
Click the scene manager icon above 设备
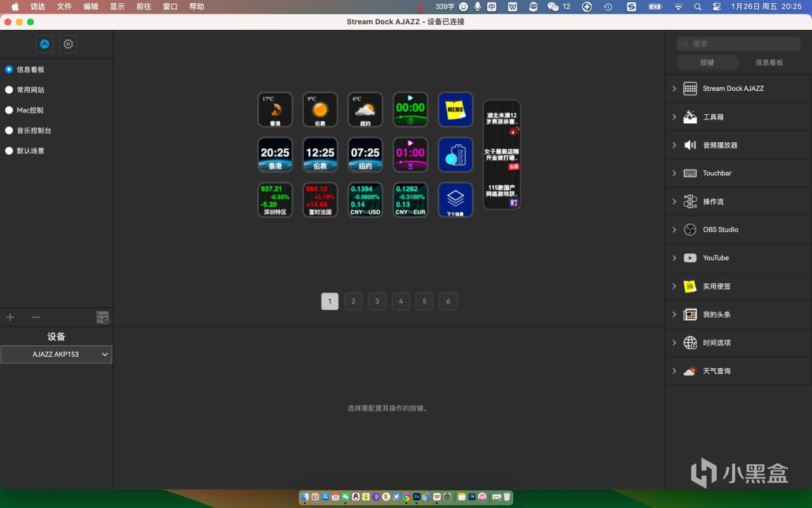(x=103, y=317)
